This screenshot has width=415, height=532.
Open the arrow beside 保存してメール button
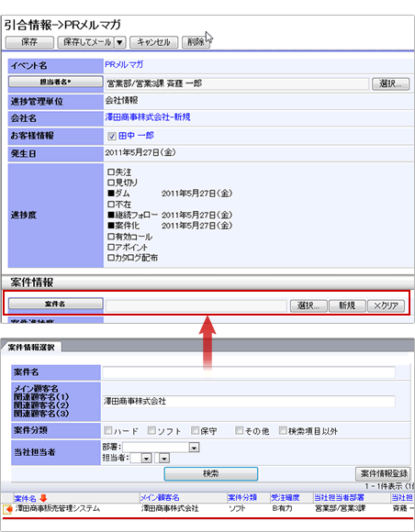pos(119,42)
